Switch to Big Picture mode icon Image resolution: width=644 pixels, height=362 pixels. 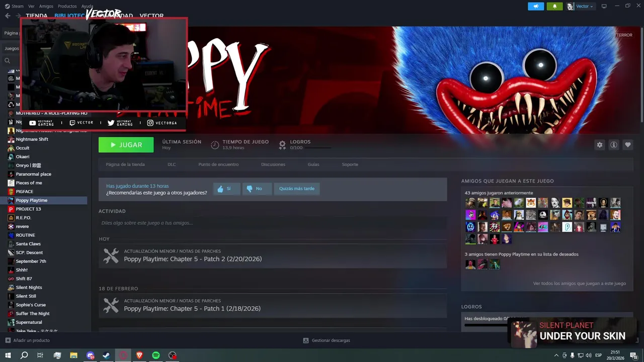pyautogui.click(x=604, y=6)
